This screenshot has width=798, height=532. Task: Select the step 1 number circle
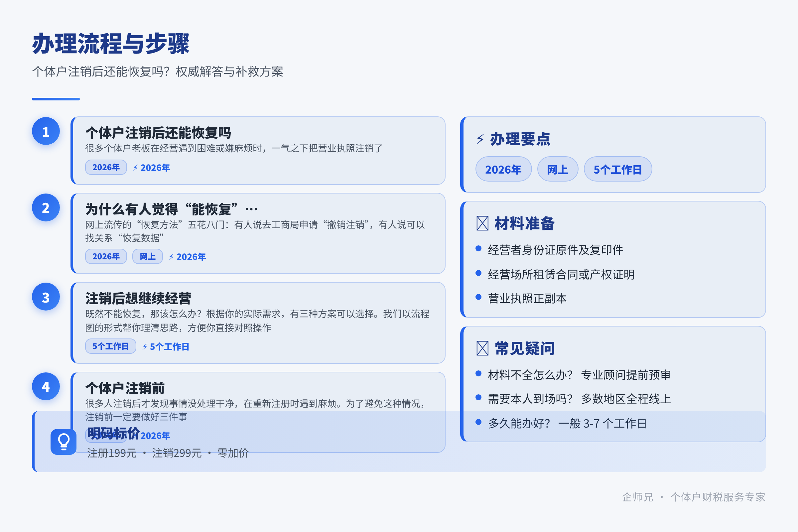pyautogui.click(x=46, y=131)
